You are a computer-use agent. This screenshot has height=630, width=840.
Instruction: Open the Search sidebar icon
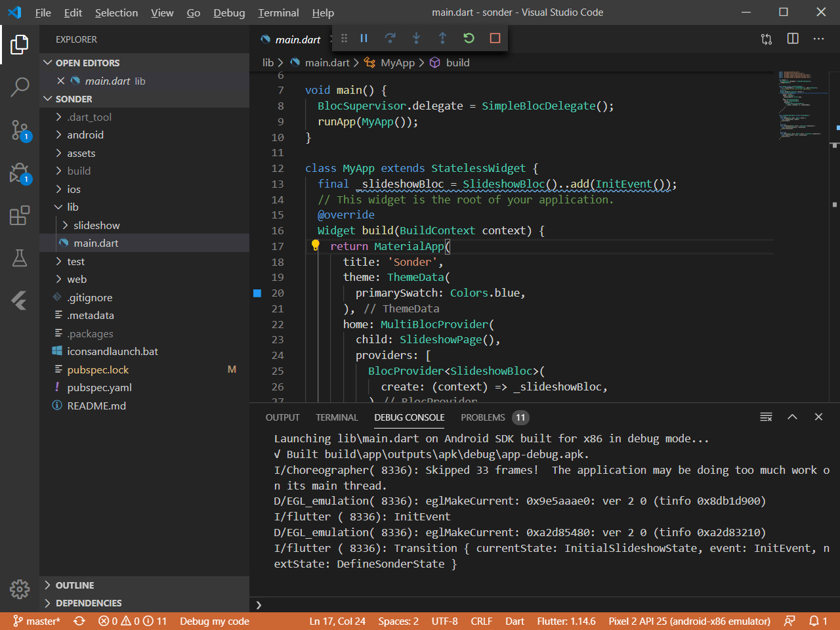pos(19,86)
